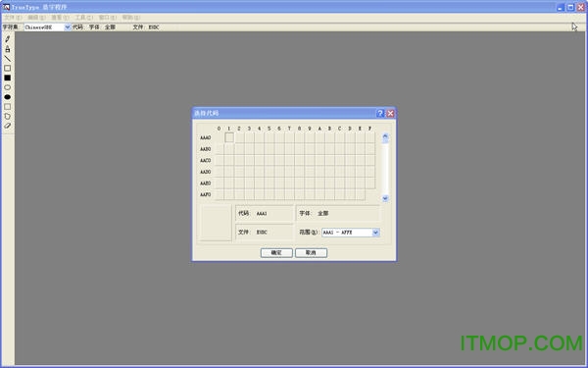Image resolution: width=588 pixels, height=368 pixels.
Task: Click the dialog's question mark help button
Action: pyautogui.click(x=380, y=113)
